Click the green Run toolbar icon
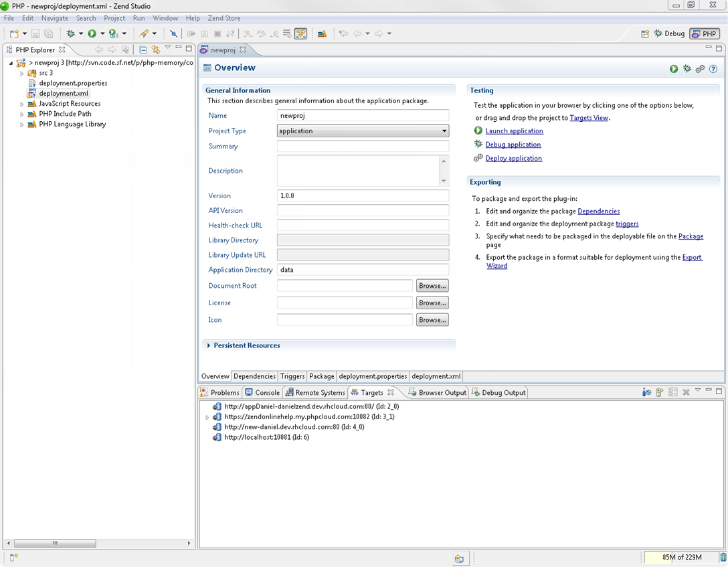This screenshot has width=728, height=567. [x=92, y=33]
